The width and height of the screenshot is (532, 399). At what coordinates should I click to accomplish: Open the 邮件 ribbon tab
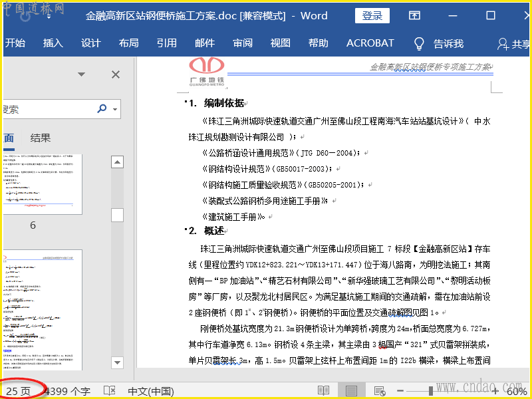205,43
